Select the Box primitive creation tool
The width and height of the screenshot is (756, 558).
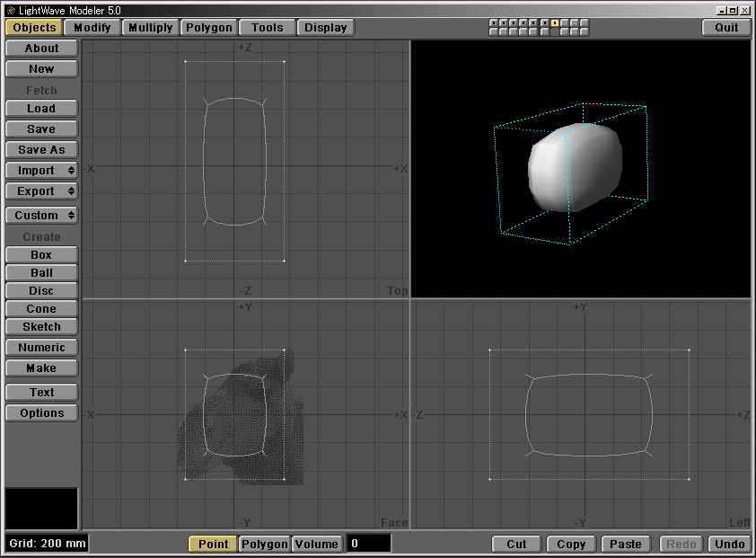point(41,255)
